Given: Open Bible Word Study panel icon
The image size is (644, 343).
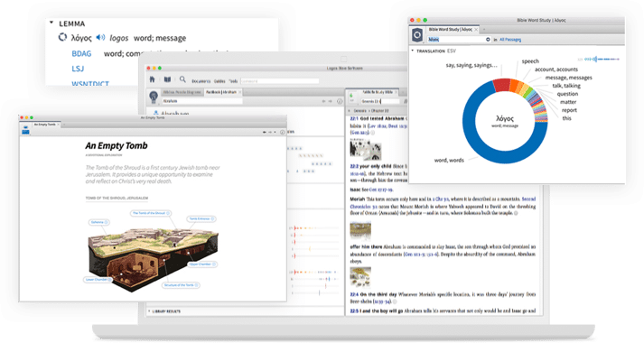Looking at the screenshot, I should [417, 35].
